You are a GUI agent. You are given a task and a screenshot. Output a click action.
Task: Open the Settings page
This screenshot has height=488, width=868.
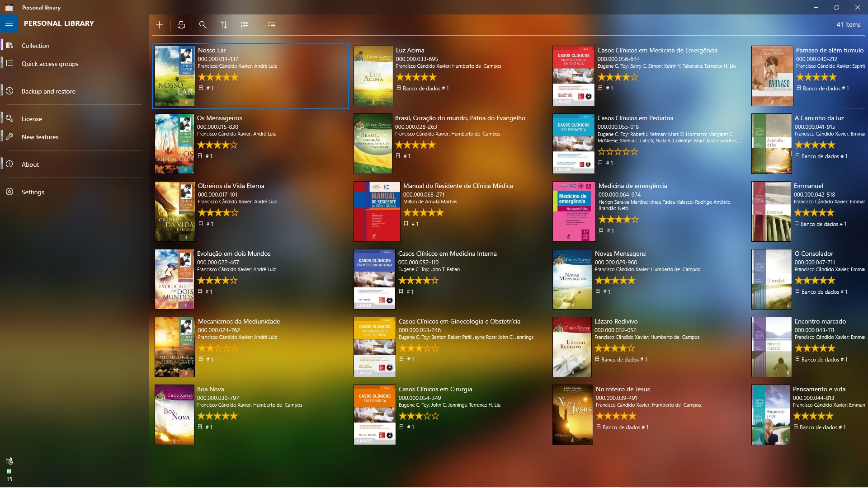(33, 192)
